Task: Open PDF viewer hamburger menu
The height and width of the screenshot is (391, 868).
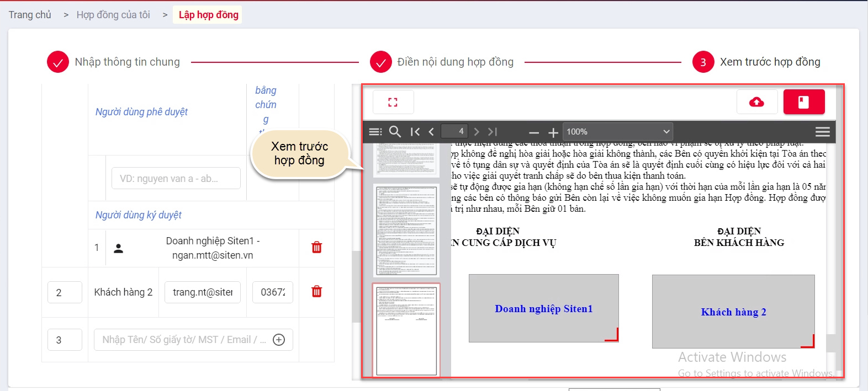Action: [x=823, y=132]
